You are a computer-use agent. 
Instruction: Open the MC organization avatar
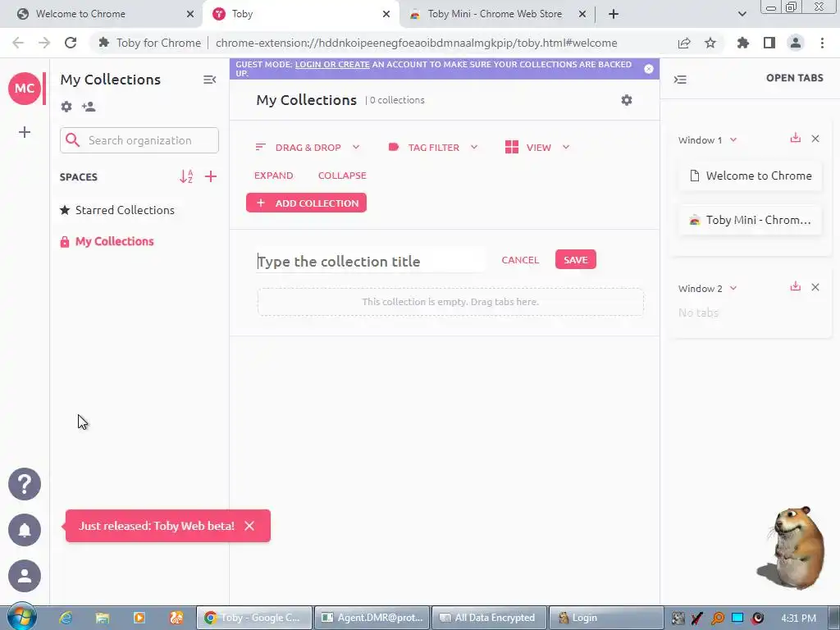click(24, 89)
